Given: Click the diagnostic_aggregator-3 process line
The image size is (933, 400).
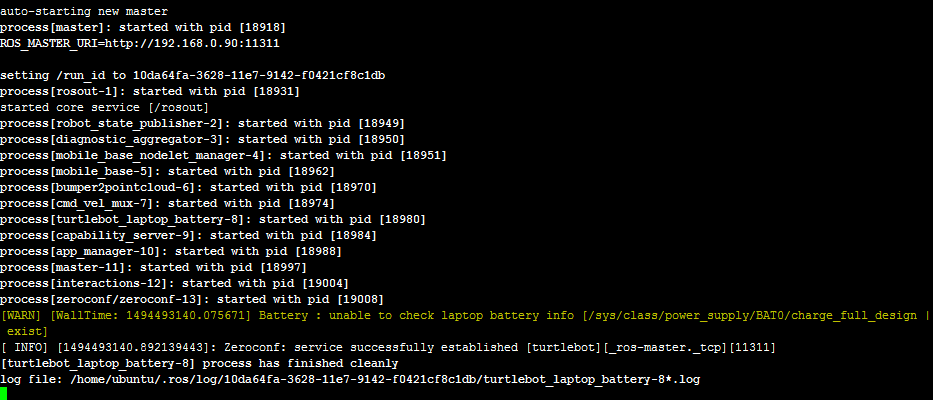Looking at the screenshot, I should click(202, 140).
